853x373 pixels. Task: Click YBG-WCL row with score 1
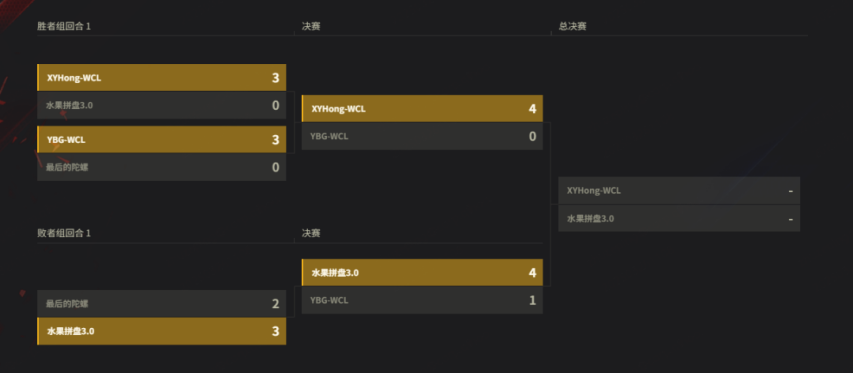[x=422, y=300]
